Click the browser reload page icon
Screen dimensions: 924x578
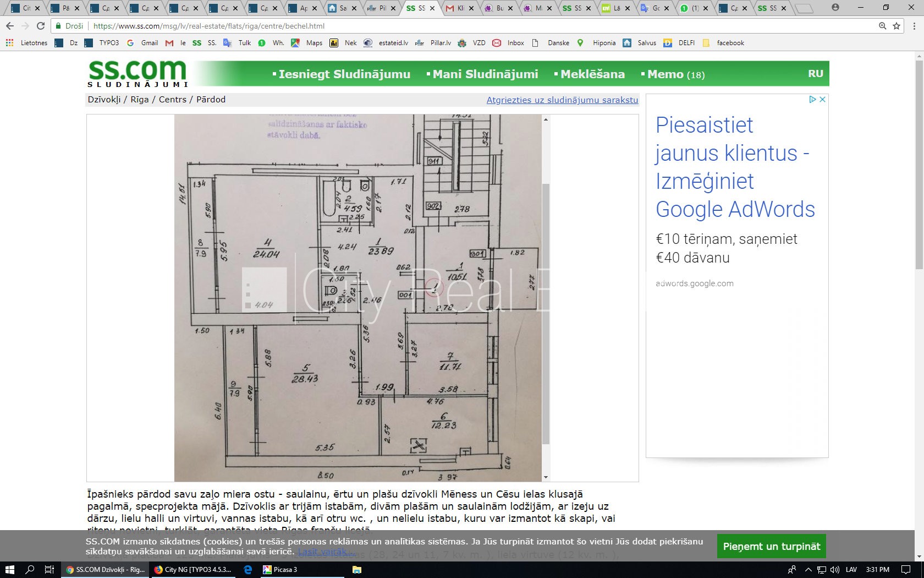pos(41,26)
